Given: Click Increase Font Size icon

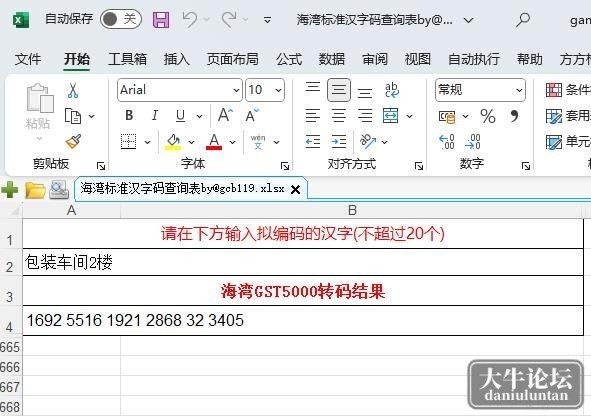Looking at the screenshot, I should 225,115.
